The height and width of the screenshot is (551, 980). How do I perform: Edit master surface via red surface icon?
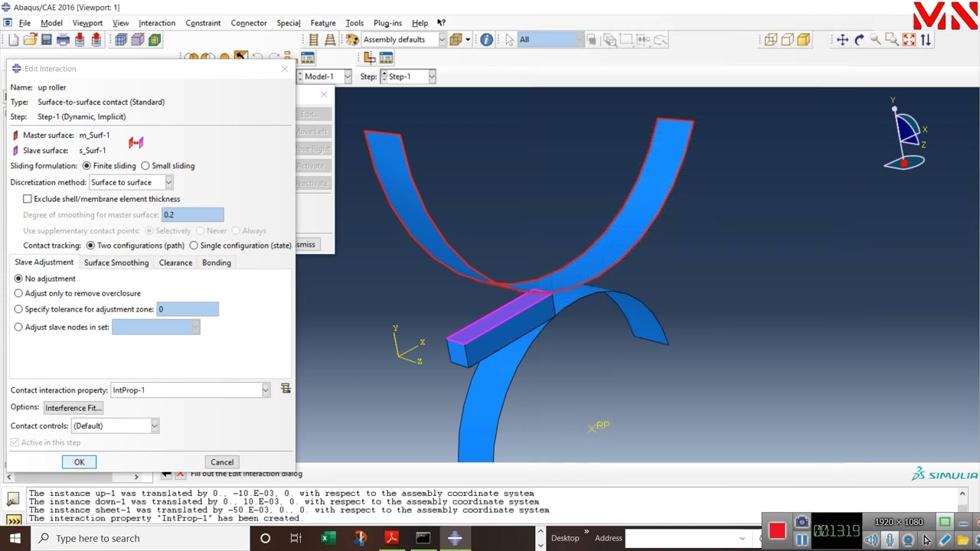click(15, 135)
